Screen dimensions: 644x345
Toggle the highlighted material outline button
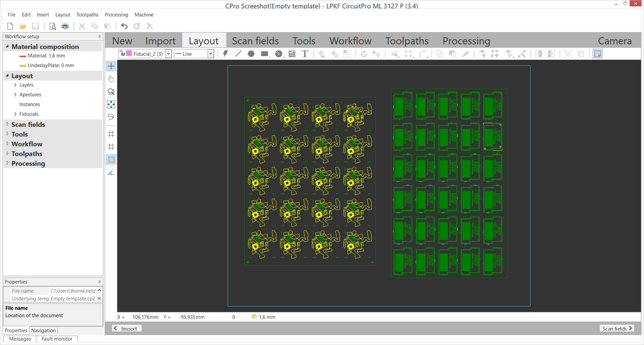tap(111, 160)
